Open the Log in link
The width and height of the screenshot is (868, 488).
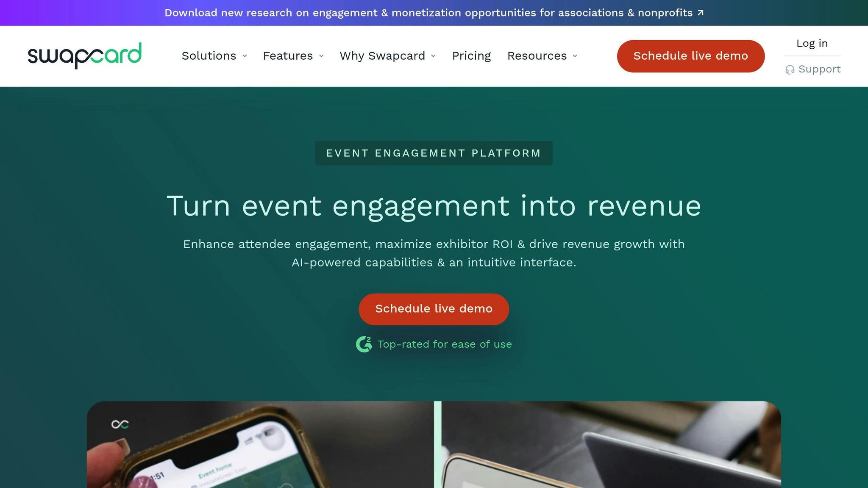tap(812, 43)
